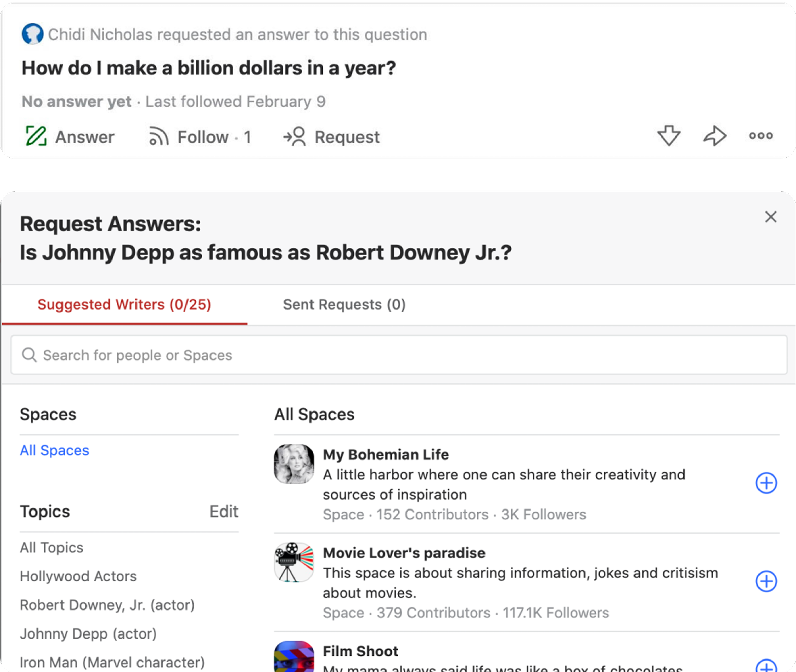The height and width of the screenshot is (672, 796).
Task: Edit the Topics list
Action: point(224,511)
